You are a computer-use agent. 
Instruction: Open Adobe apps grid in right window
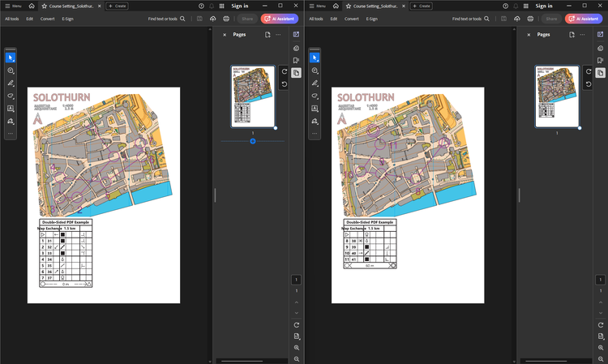click(526, 6)
